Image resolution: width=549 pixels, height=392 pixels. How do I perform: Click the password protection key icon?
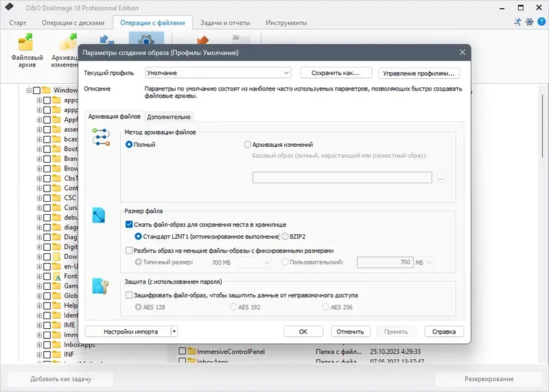tap(100, 286)
